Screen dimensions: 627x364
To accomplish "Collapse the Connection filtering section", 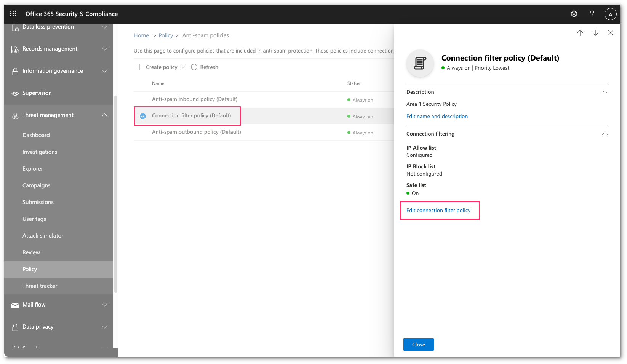I will coord(605,134).
